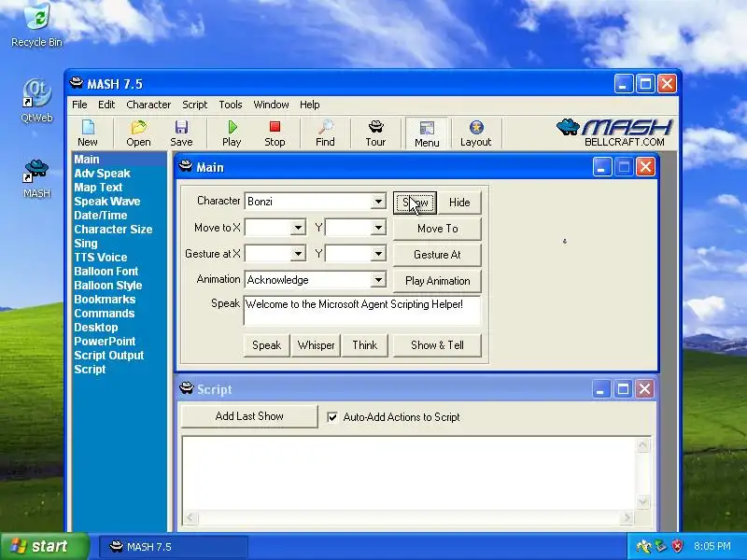Click the Show character button
This screenshot has height=560, width=747.
click(415, 203)
